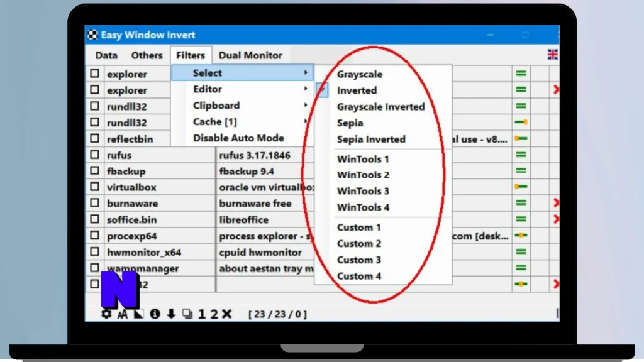The width and height of the screenshot is (644, 362).
Task: Click the slider icon in virtualbox row
Action: coord(521,187)
